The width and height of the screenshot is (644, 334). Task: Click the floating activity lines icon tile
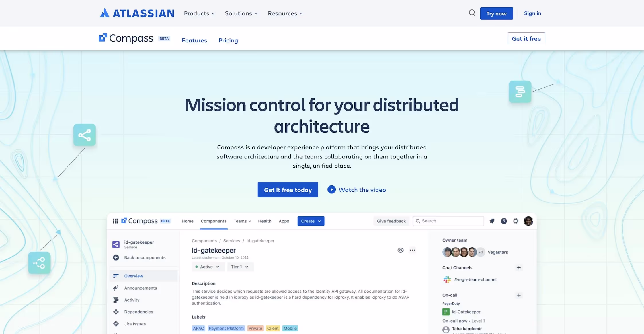(520, 92)
